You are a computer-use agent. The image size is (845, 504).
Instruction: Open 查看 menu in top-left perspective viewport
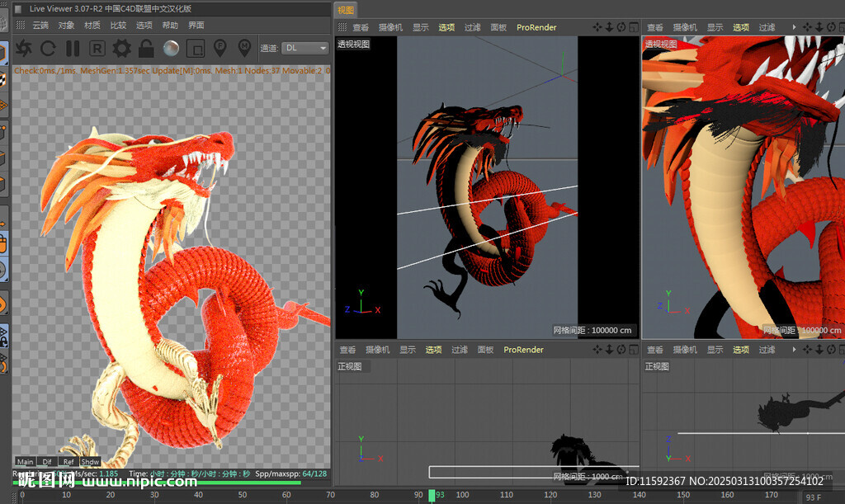pyautogui.click(x=361, y=27)
